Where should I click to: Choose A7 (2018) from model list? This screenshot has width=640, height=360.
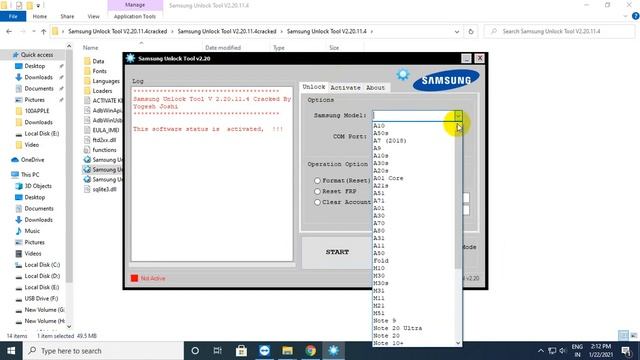coord(390,141)
